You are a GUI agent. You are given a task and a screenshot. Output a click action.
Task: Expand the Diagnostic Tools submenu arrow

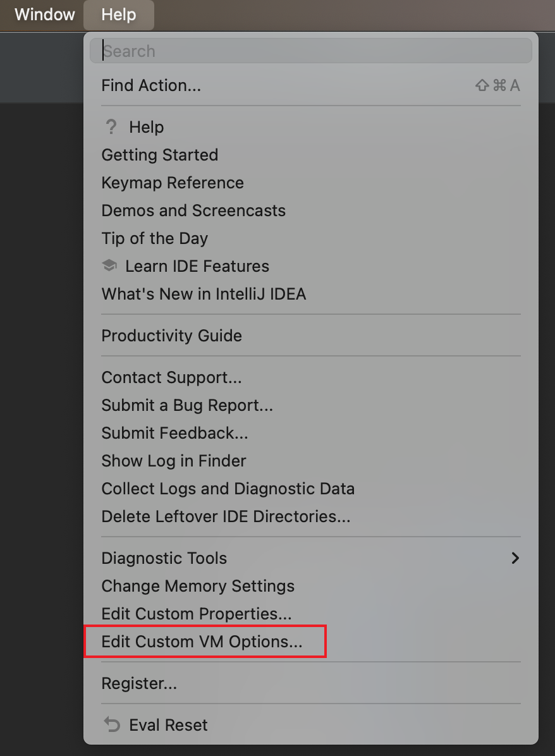click(x=515, y=558)
